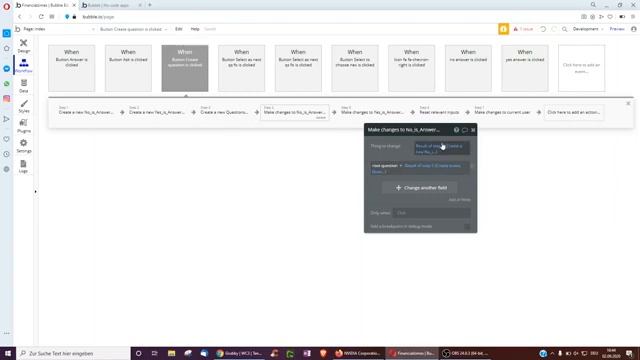This screenshot has height=360, width=640.
Task: Select the Button Select to choose next event
Action: coord(355,68)
